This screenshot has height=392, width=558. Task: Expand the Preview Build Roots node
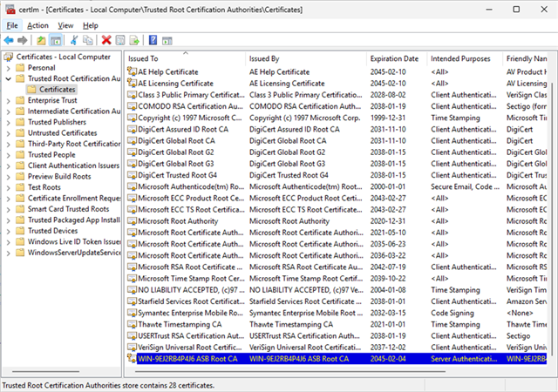9,177
